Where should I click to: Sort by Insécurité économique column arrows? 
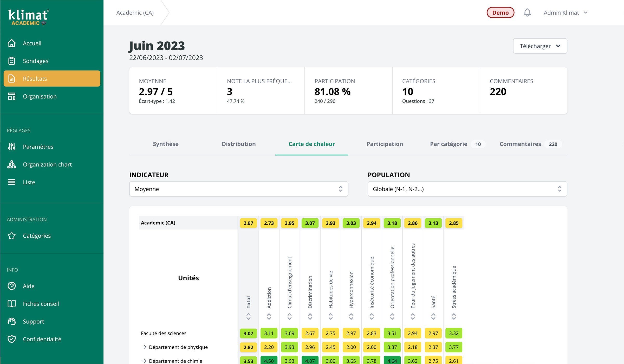point(372,316)
